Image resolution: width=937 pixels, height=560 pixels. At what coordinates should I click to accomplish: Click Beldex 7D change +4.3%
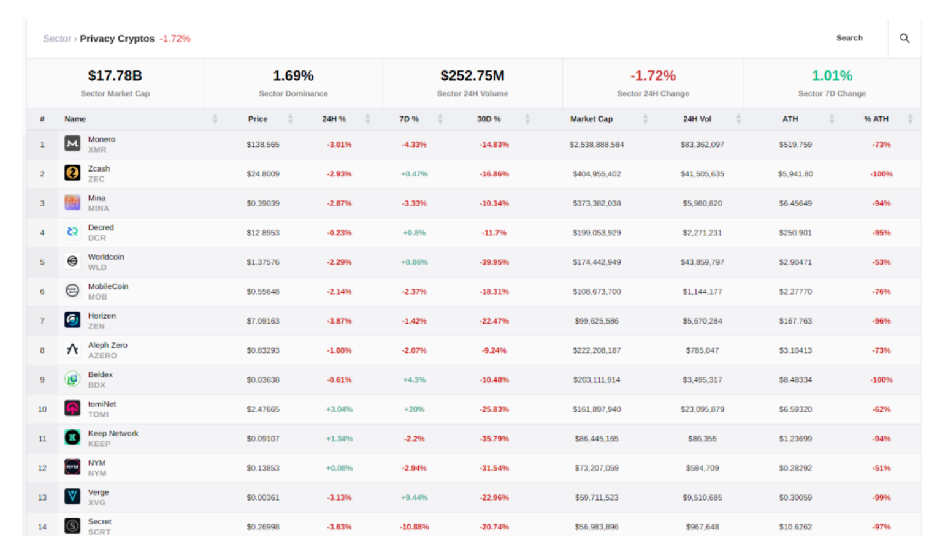point(415,380)
